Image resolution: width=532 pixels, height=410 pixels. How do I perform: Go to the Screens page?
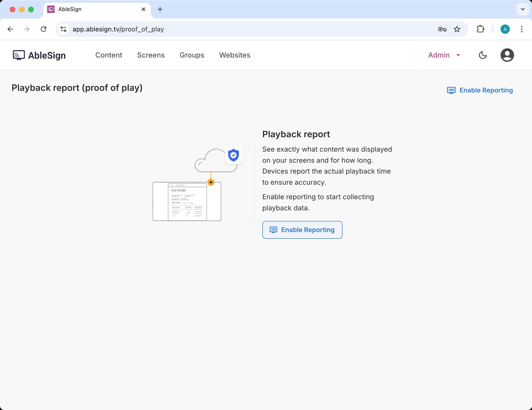[x=151, y=55]
